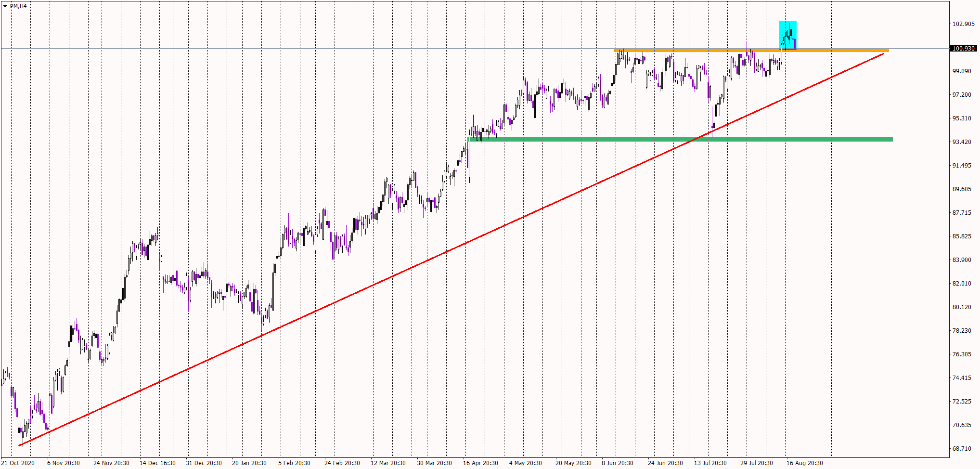Screen dimensions: 980x469
Task: Click the 87.715 price axis label
Action: (962, 213)
